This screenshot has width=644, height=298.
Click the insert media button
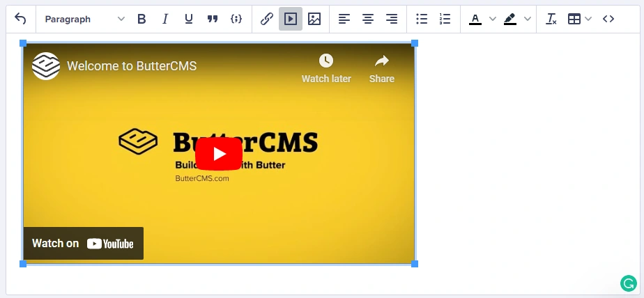point(291,19)
